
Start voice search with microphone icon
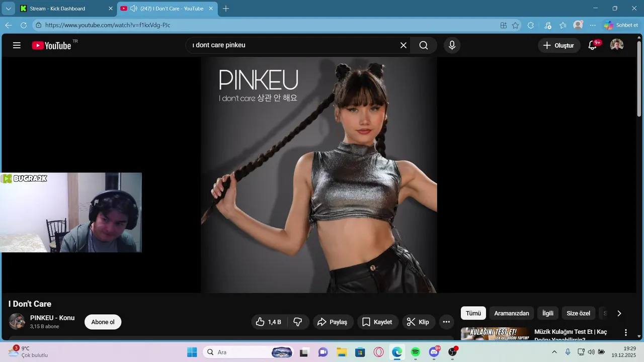click(452, 45)
